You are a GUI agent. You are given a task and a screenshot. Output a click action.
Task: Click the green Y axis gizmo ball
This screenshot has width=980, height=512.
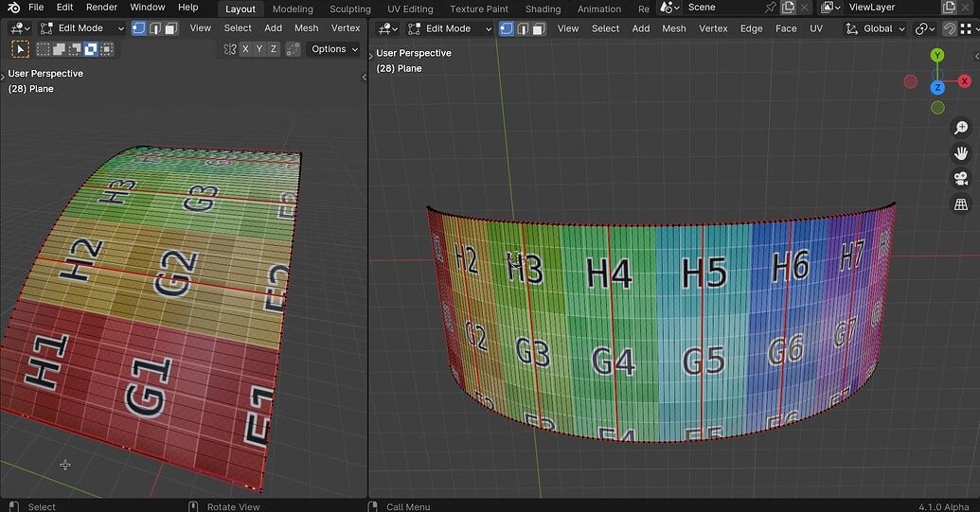[936, 56]
